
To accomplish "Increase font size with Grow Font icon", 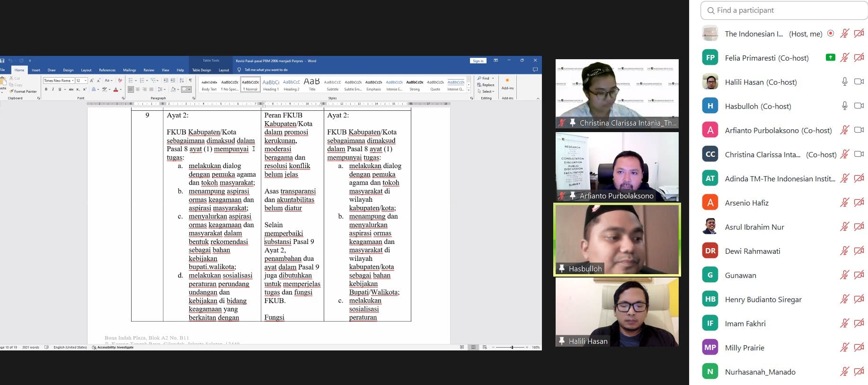I will tap(92, 81).
